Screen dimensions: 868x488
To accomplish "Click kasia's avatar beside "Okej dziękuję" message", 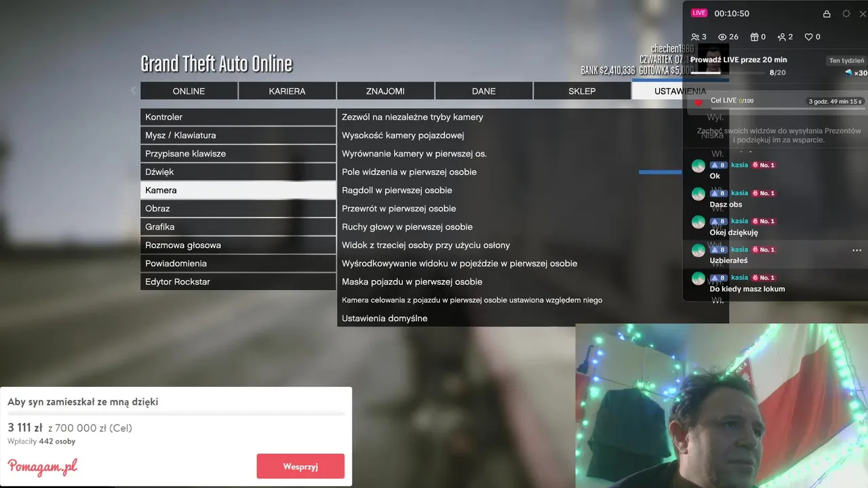I will pyautogui.click(x=698, y=222).
